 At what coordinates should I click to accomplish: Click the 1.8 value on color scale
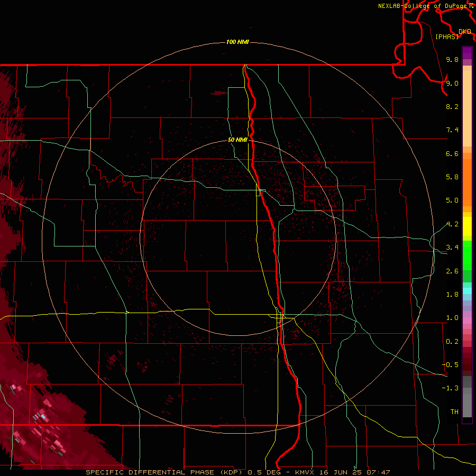(x=452, y=295)
